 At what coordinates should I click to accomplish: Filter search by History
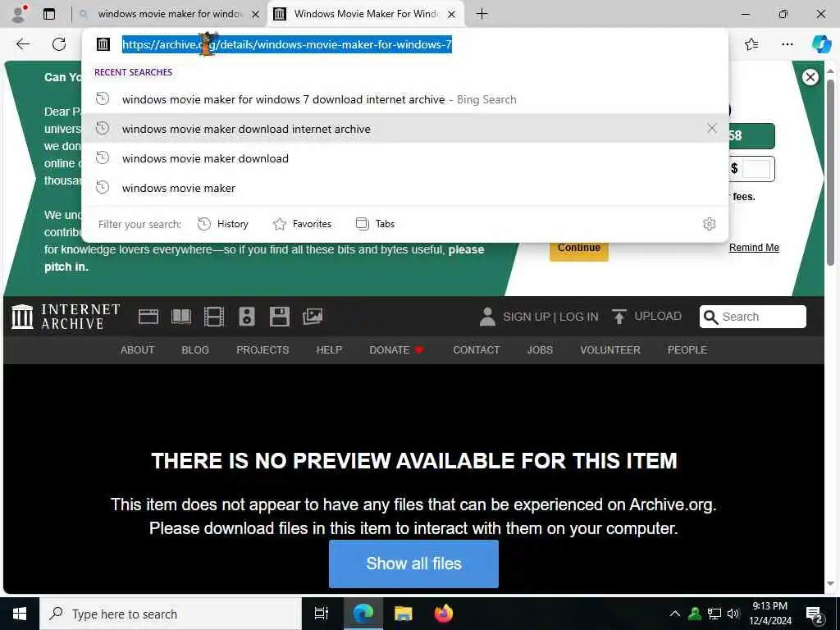click(223, 224)
